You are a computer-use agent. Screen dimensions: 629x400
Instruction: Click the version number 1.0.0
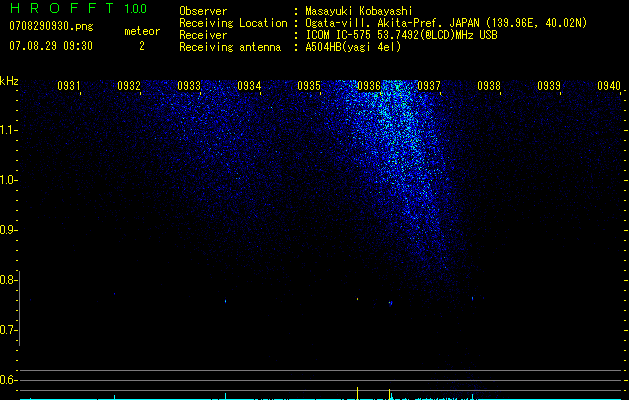coord(136,9)
